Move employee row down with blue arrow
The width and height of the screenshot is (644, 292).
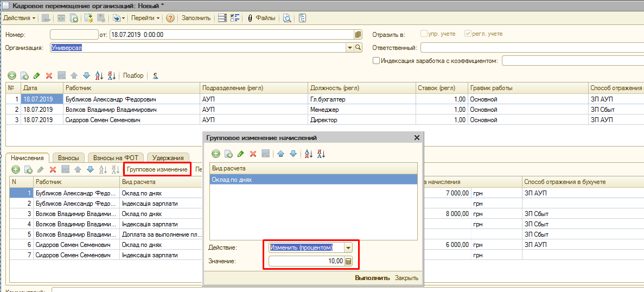pyautogui.click(x=86, y=75)
